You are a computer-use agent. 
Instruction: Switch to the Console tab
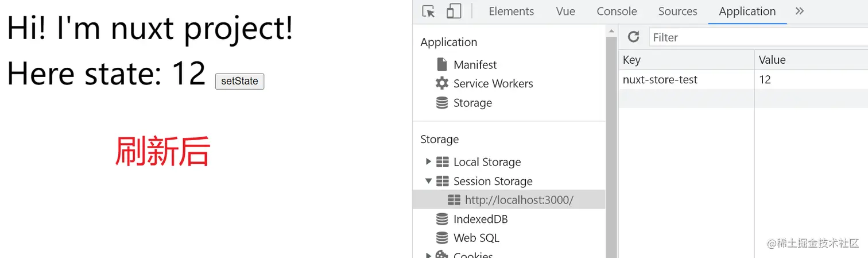point(617,11)
